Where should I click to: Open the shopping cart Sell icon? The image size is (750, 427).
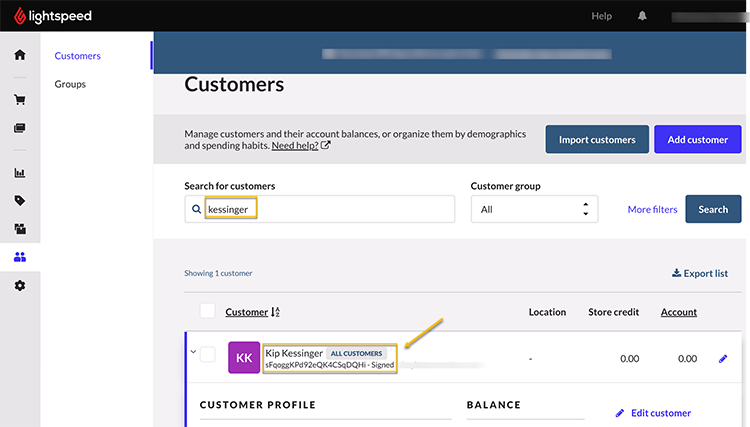(19, 100)
